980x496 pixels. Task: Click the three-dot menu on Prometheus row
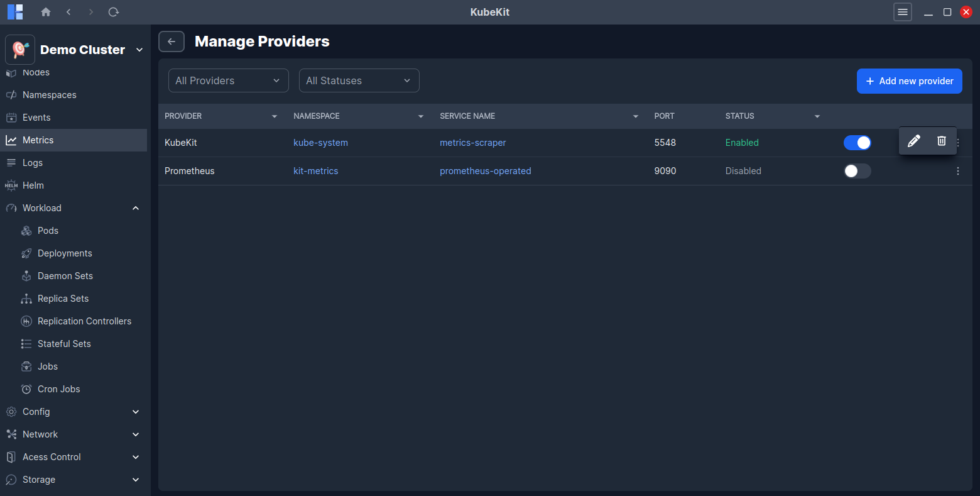pos(958,170)
